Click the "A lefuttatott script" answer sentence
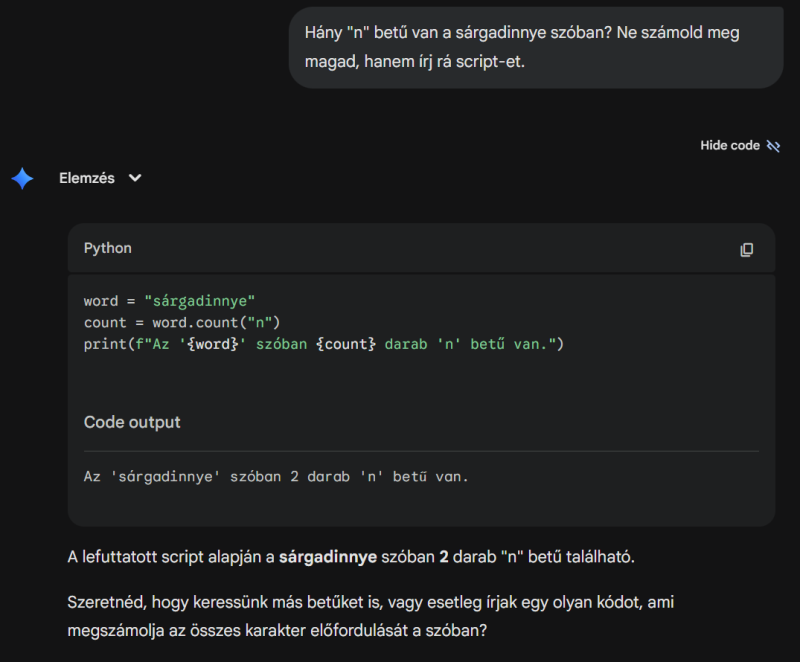The width and height of the screenshot is (800, 662). (350, 556)
